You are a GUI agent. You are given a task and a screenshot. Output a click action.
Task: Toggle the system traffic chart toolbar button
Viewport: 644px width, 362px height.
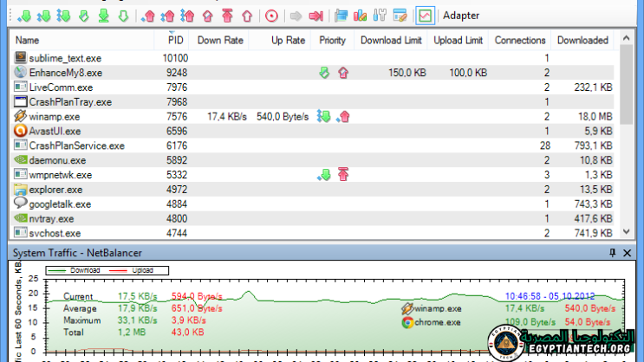pyautogui.click(x=425, y=16)
